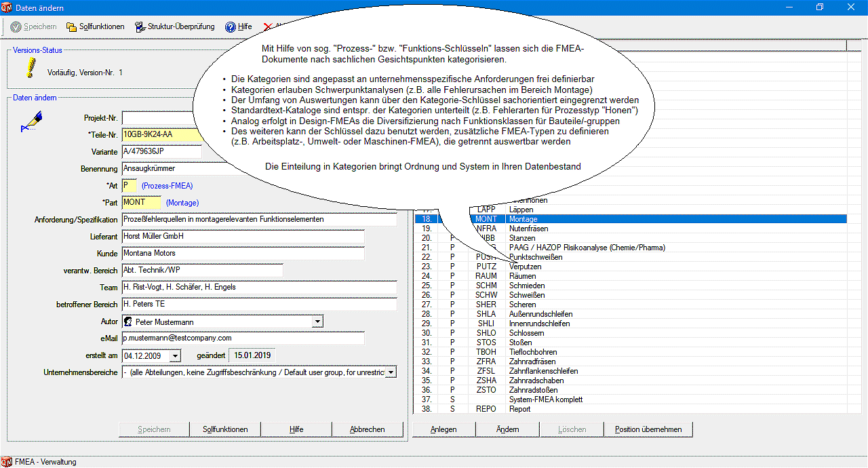Open the erstellt am date picker
Screen dimensions: 868x468
[x=175, y=355]
